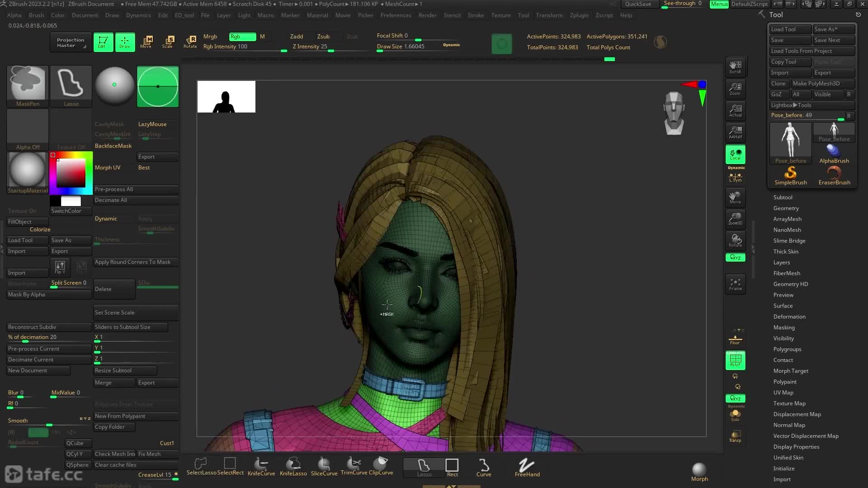This screenshot has width=868, height=488.
Task: Select the Move 3D navigation icon
Action: (x=735, y=197)
